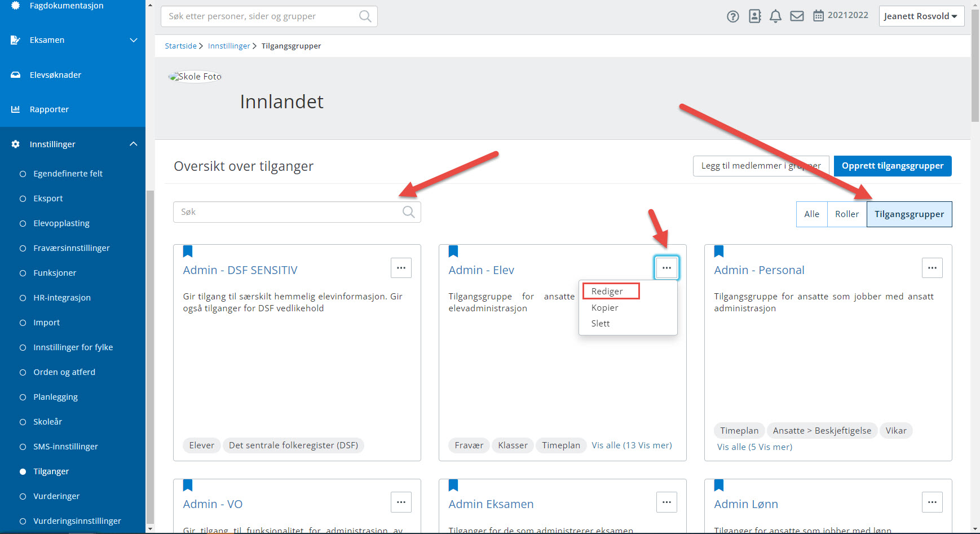Expand Vis alle (5 Vis mer) tags
Viewport: 980px width, 534px height.
point(754,447)
